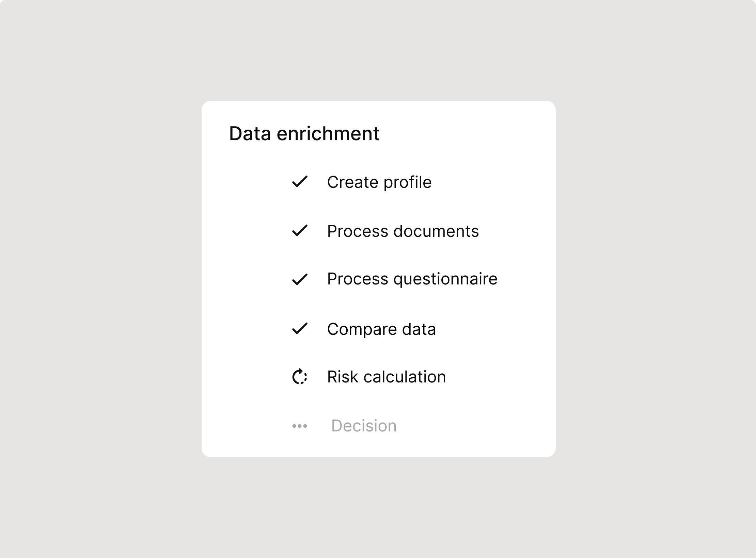Open the Compare data step
Screen dimensions: 756x558
pyautogui.click(x=381, y=329)
